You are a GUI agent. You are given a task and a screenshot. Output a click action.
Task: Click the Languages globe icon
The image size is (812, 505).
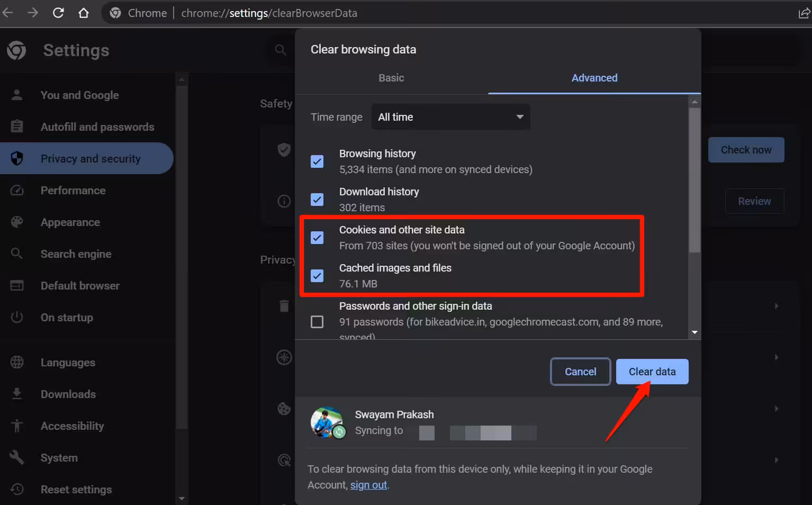coord(17,362)
